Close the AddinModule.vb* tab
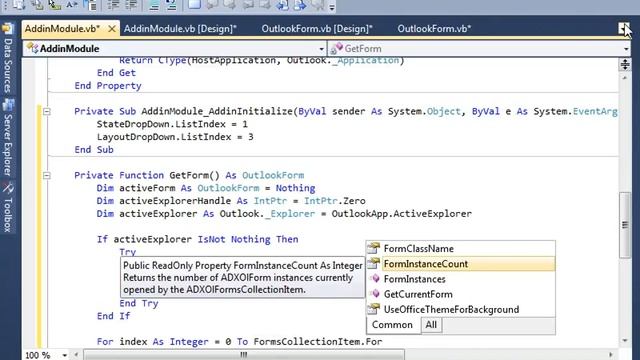640x360 pixels. point(111,29)
